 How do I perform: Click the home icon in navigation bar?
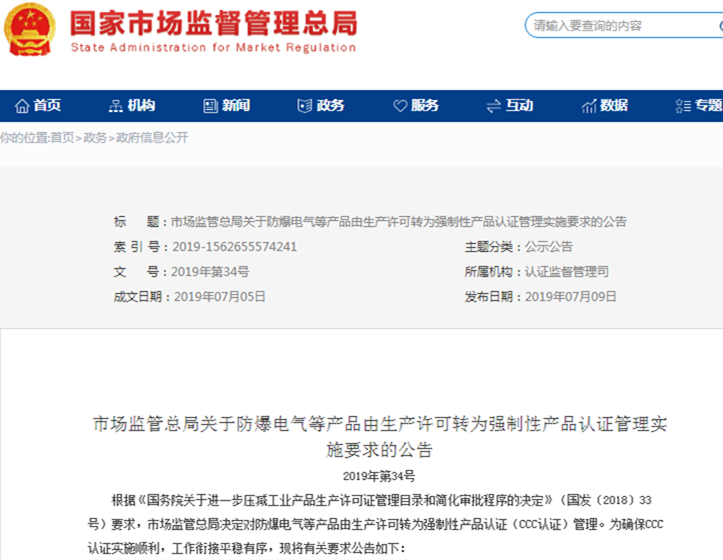(x=21, y=106)
